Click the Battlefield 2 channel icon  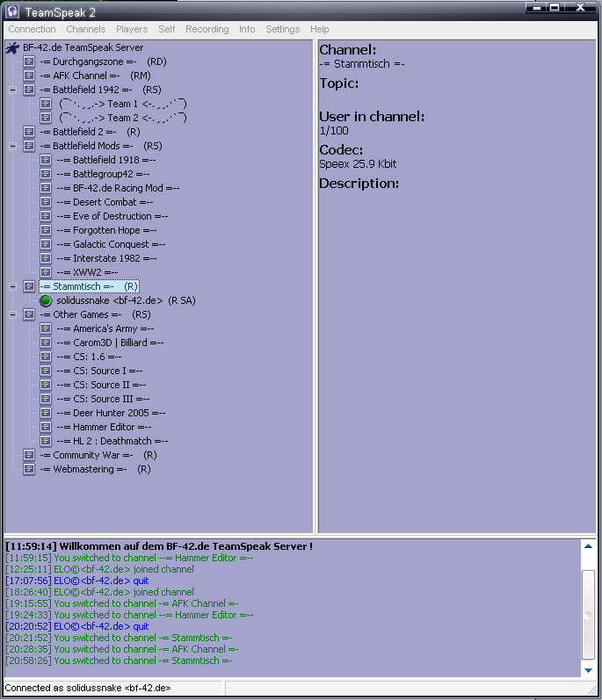coord(29,132)
